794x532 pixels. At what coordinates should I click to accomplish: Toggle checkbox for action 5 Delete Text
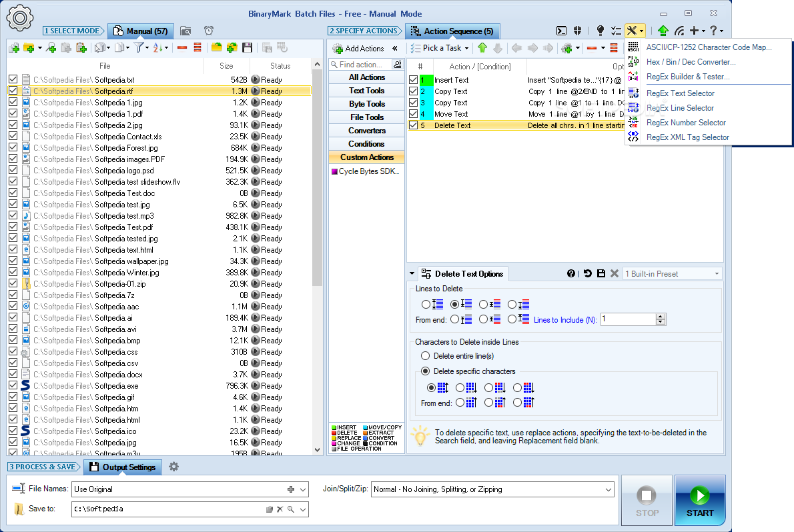[414, 125]
